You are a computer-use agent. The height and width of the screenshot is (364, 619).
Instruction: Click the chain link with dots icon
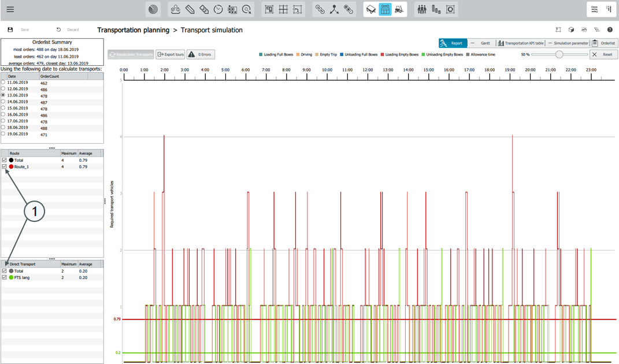click(x=349, y=9)
